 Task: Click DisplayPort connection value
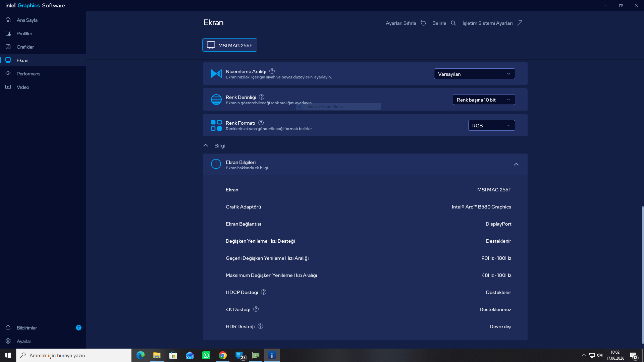[498, 224]
